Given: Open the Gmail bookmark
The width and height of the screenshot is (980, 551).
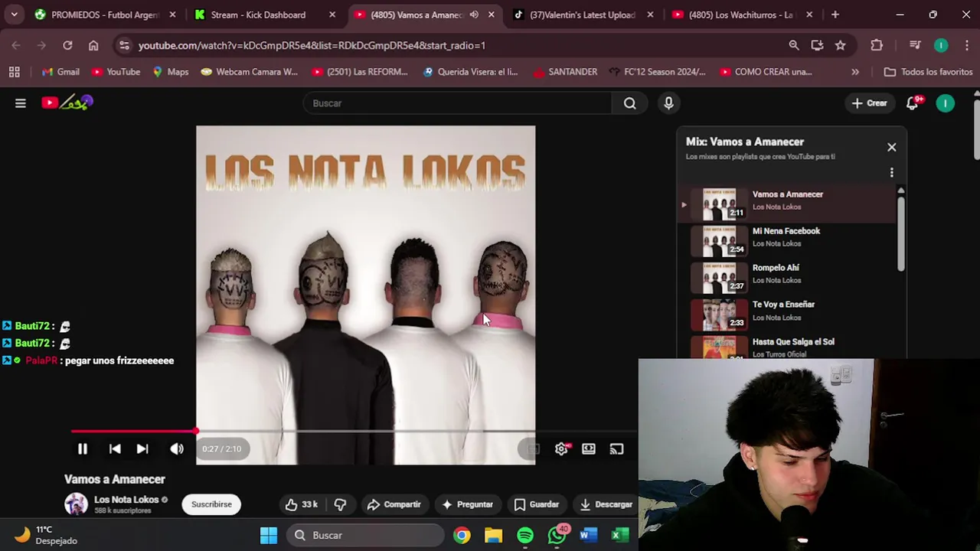Looking at the screenshot, I should [x=60, y=72].
